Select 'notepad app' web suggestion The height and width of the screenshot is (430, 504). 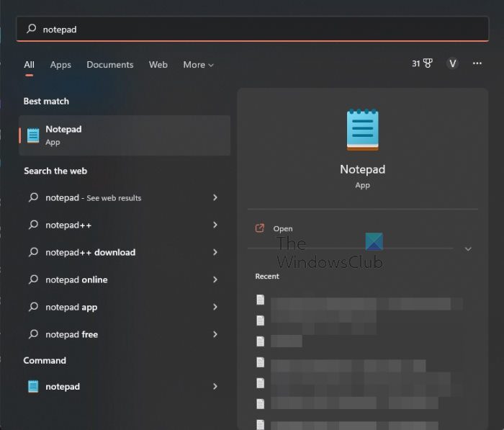tap(125, 307)
